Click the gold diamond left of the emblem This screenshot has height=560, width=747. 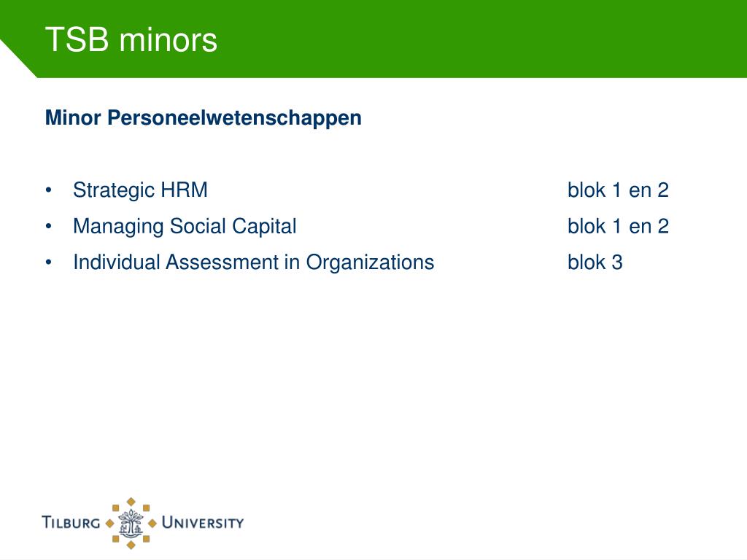[109, 524]
